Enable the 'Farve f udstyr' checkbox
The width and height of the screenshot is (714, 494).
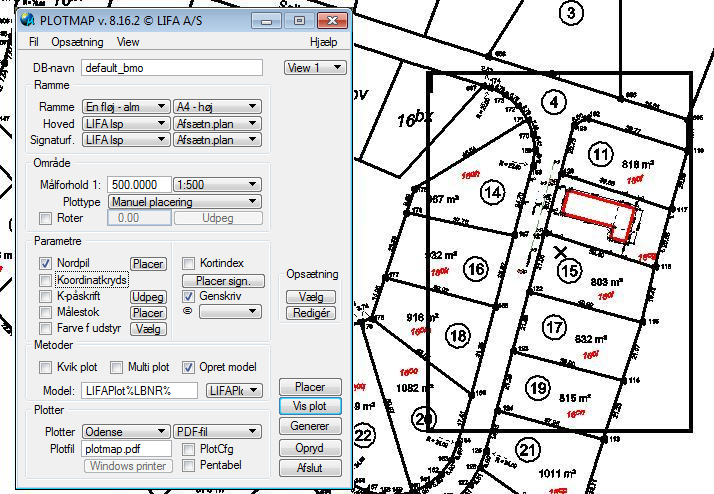pos(45,328)
